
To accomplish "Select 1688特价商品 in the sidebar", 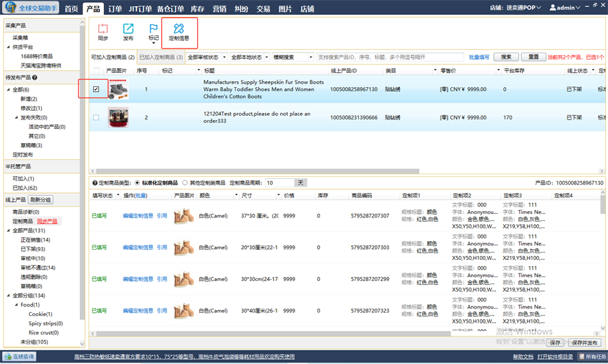I will point(36,56).
